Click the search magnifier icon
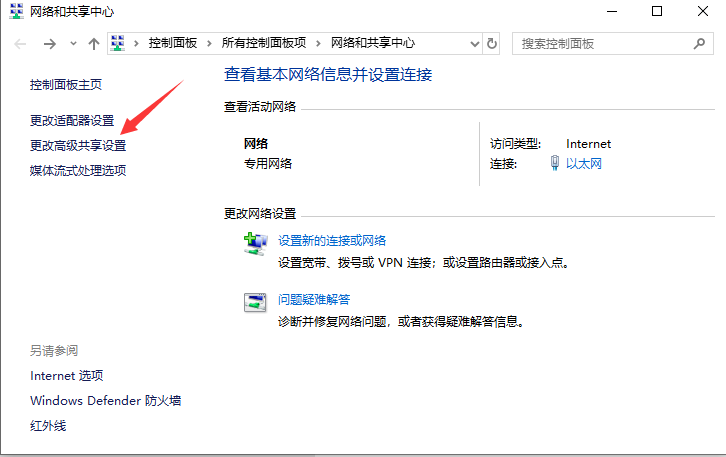The width and height of the screenshot is (726, 457). pos(699,44)
